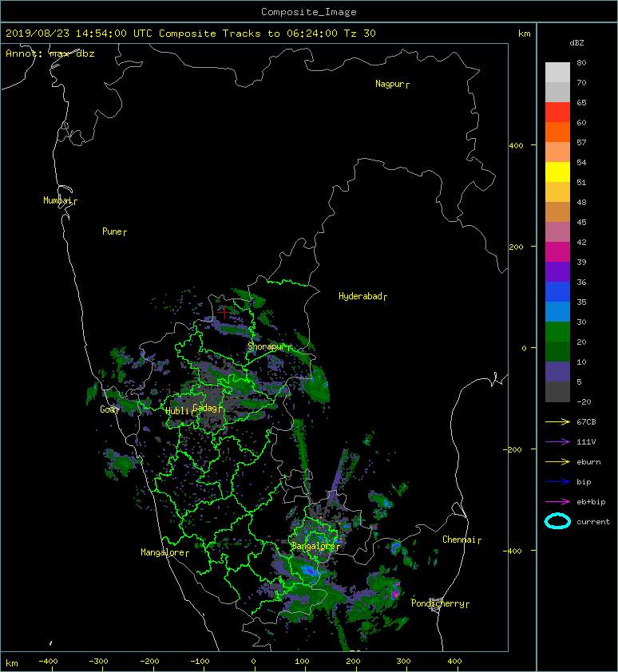Click the cyan 'current' ellipse legend symbol
Screen dimensions: 618x672
pos(557,521)
